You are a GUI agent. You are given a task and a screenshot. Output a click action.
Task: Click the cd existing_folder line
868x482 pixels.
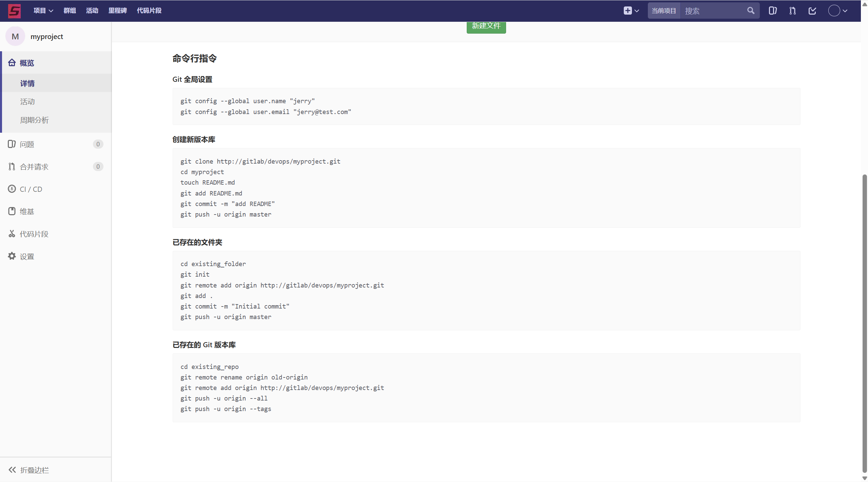(213, 264)
